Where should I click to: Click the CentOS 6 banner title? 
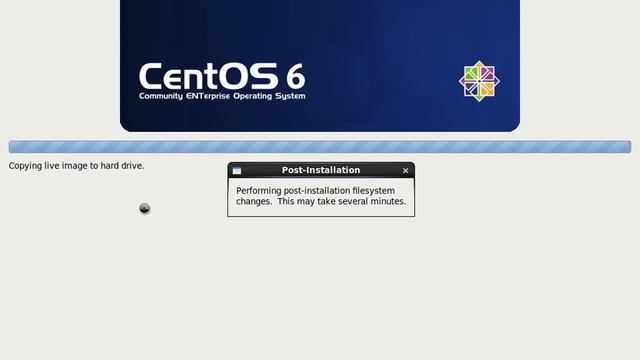(x=222, y=76)
